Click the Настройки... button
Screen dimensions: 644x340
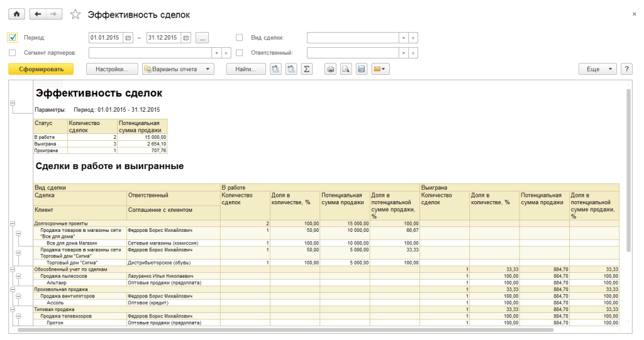(112, 69)
